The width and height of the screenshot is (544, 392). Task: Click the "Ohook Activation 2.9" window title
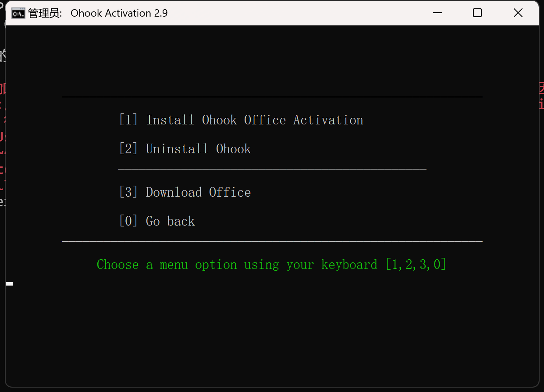[119, 13]
